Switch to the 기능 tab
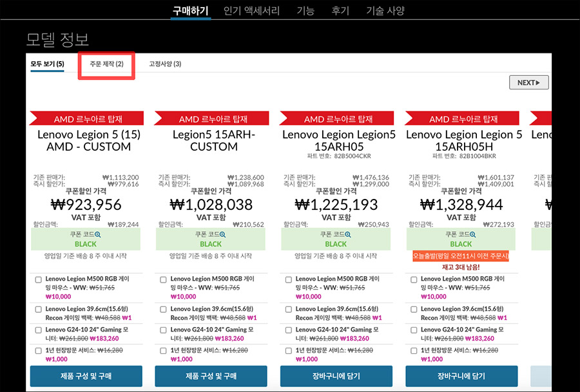Image resolution: width=580 pixels, height=392 pixels. pos(305,10)
